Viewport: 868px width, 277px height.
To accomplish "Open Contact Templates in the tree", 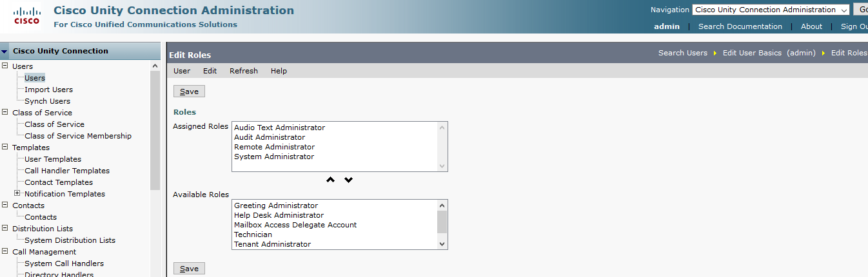I will tap(59, 182).
